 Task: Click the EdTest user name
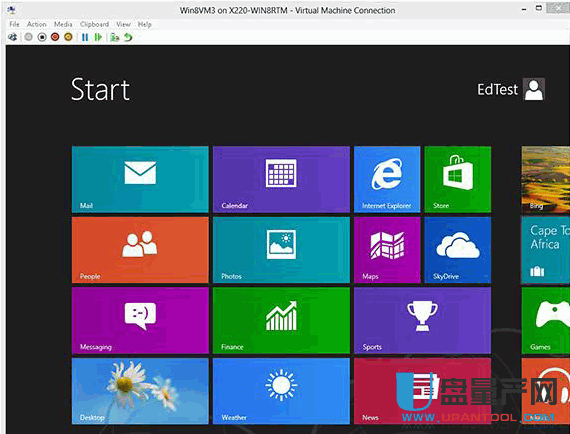click(497, 89)
